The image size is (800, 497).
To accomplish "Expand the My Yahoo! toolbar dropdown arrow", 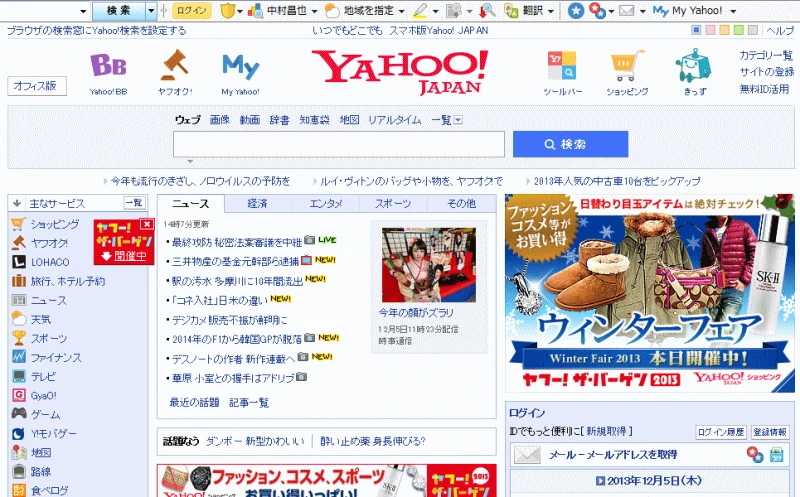I will click(733, 11).
